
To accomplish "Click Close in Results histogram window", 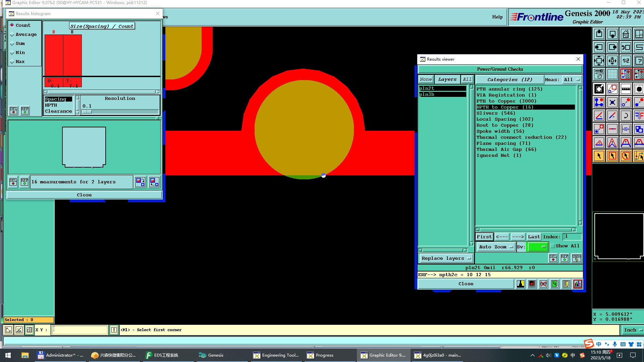I will click(84, 195).
